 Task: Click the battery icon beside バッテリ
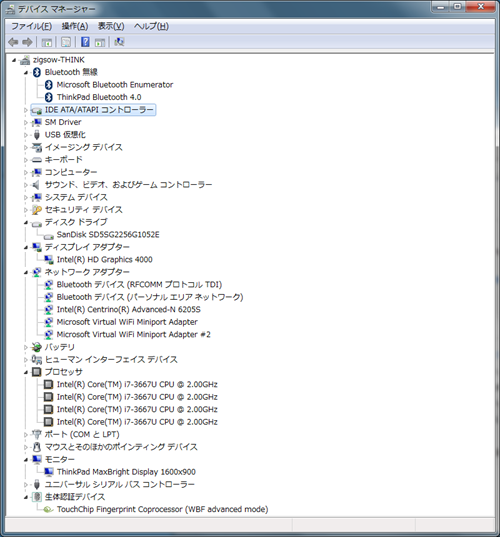coord(36,347)
